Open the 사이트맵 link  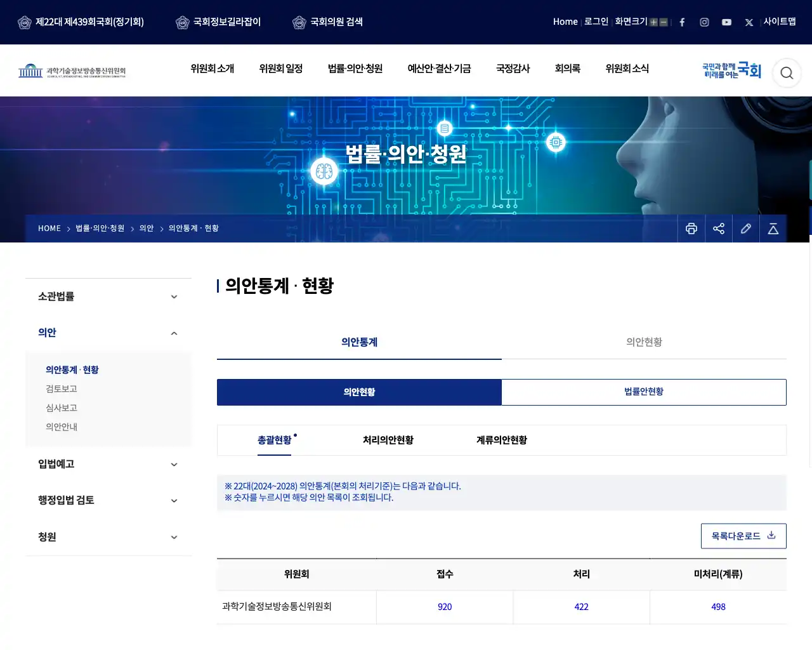[780, 22]
